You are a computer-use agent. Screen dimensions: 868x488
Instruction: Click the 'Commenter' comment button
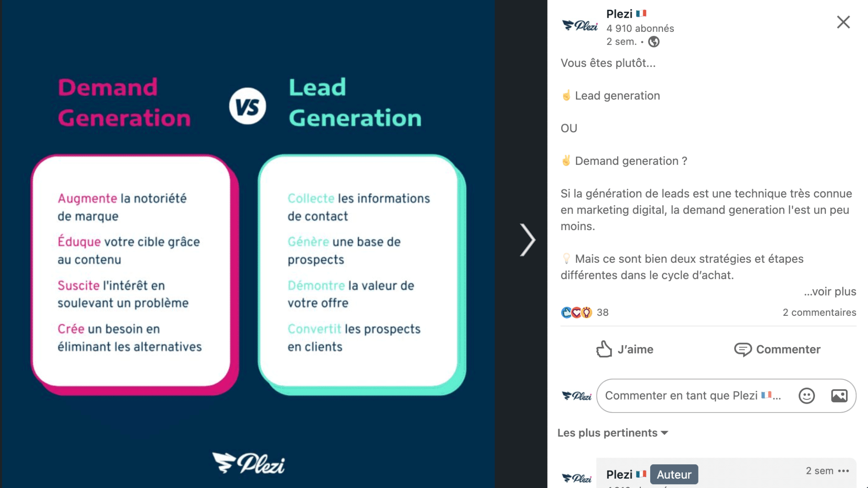[x=777, y=349]
